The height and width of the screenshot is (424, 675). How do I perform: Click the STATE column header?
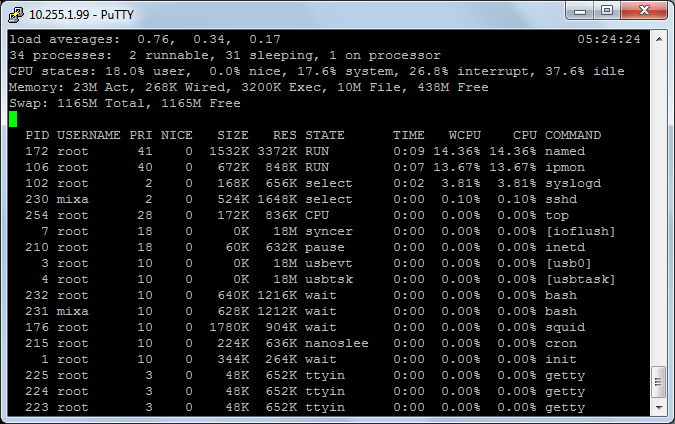(325, 135)
